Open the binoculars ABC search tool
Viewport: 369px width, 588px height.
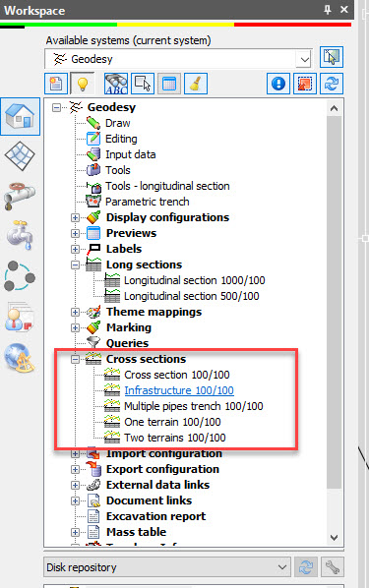coord(116,84)
